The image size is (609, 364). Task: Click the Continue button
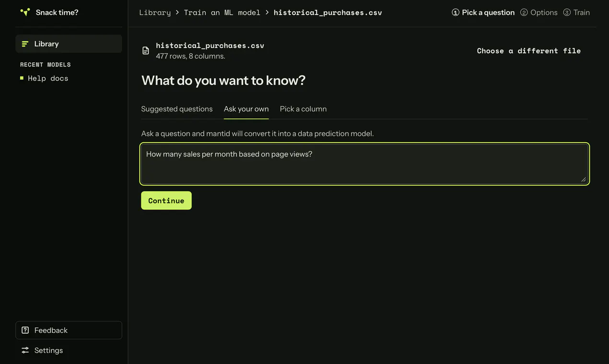[x=166, y=200]
